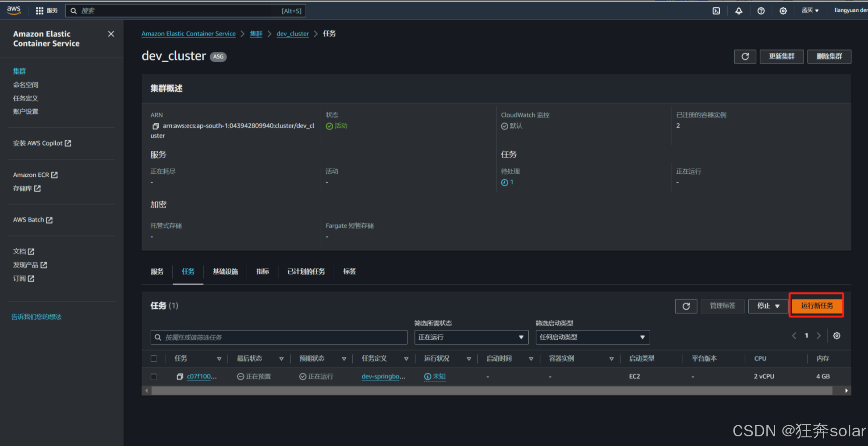Screen dimensions: 868x446
Task: Tick the checkbox for task c07f100
Action: click(x=154, y=377)
